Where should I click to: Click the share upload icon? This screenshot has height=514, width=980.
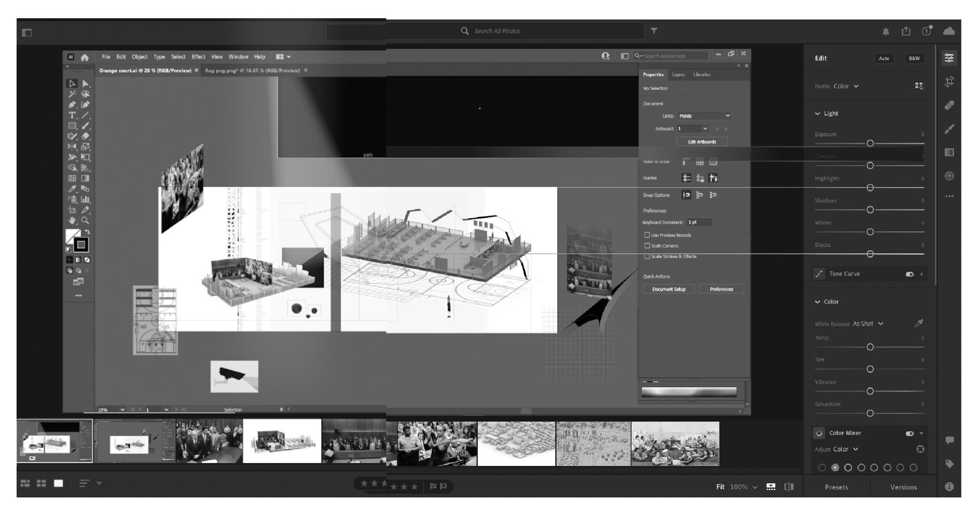coord(906,31)
